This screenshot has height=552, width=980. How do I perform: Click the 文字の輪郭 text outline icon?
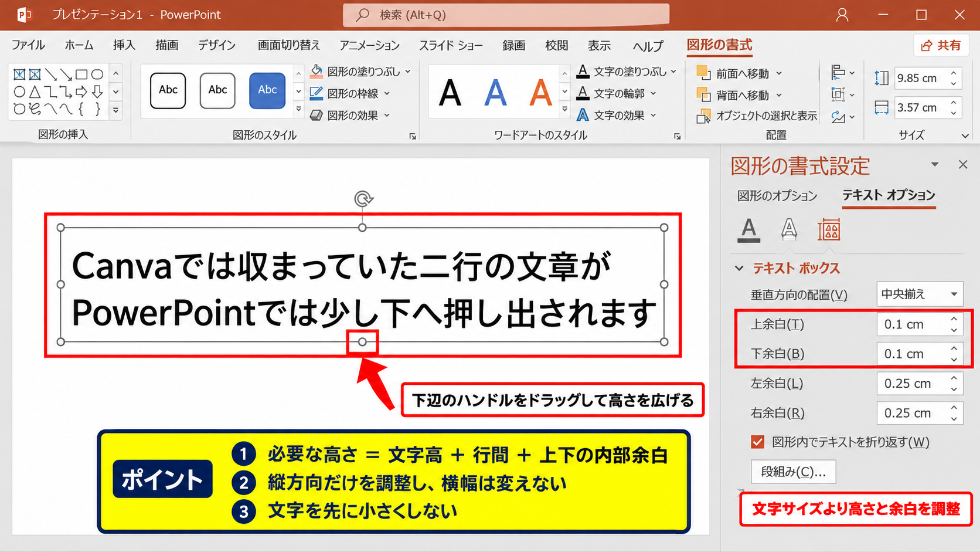pos(583,93)
